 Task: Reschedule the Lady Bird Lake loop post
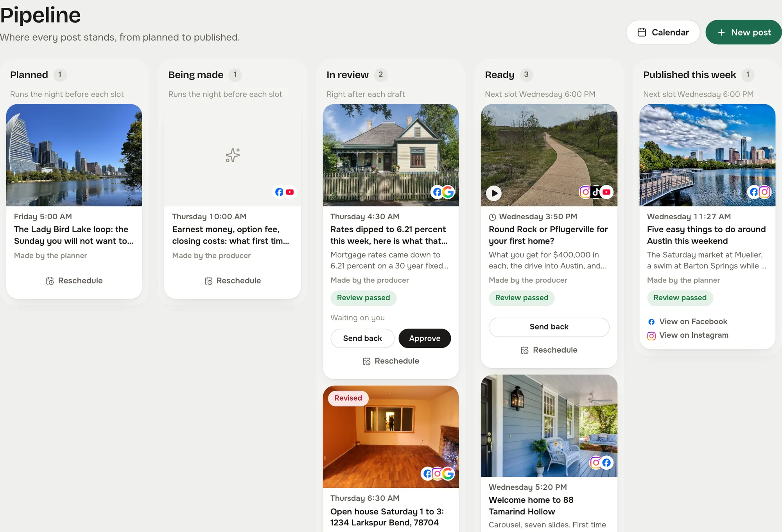[x=74, y=281]
